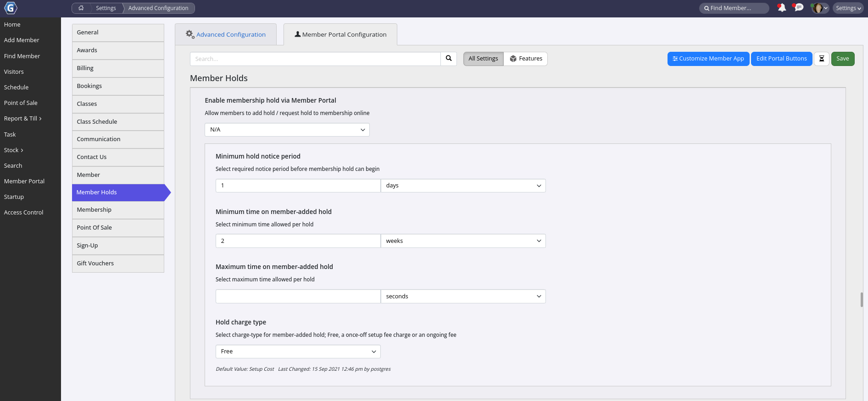Open the chat messages icon
This screenshot has width=868, height=401.
[x=799, y=8]
